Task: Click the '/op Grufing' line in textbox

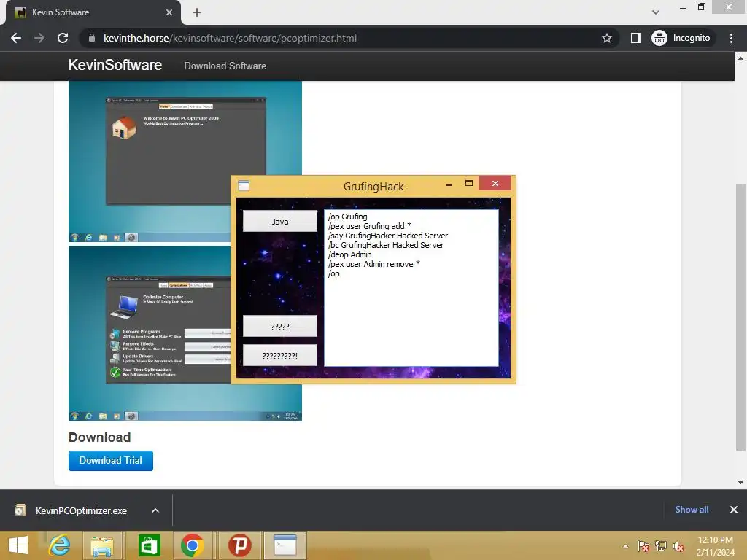Action: [348, 217]
